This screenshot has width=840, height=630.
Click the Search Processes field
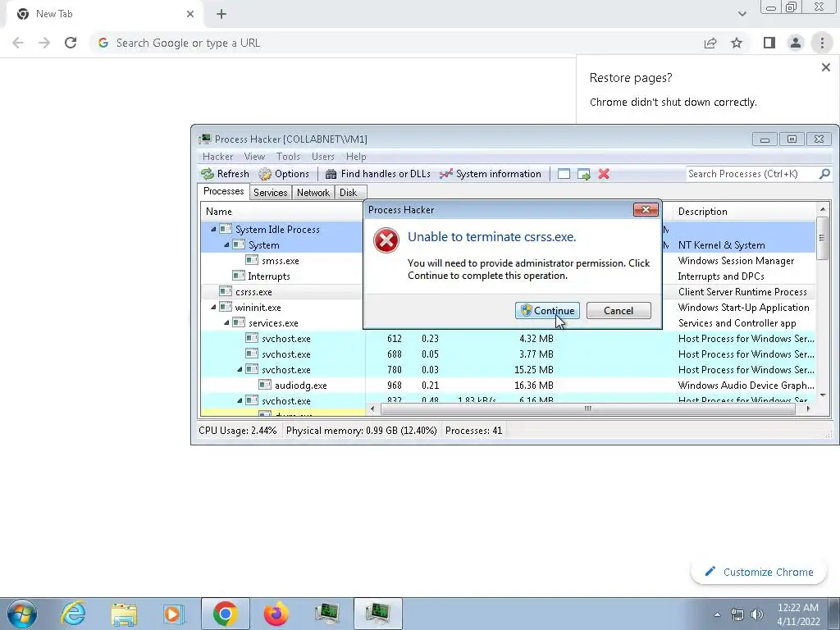point(751,174)
